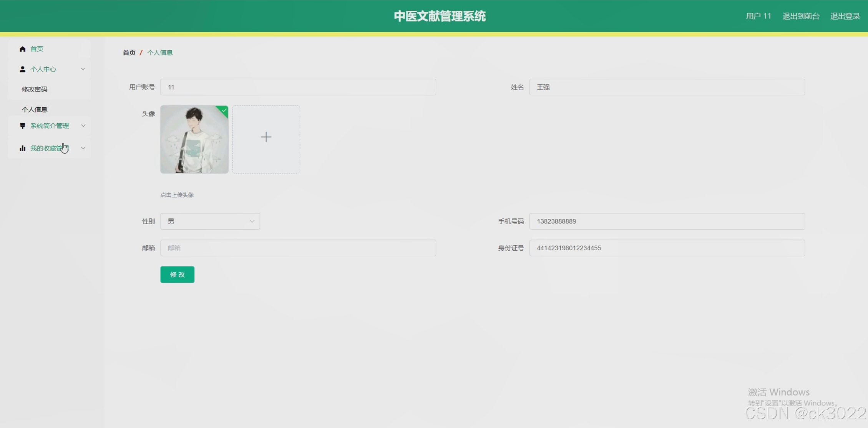Click into the 邮箱 email input field
The image size is (868, 428).
[x=298, y=248]
